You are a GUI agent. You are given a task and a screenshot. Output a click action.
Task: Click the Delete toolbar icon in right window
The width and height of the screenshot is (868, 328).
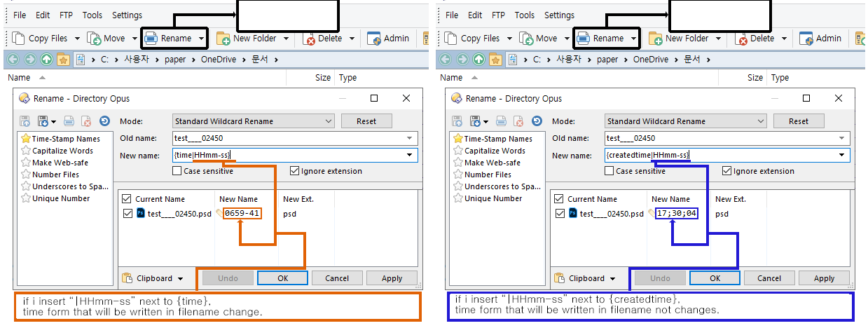pyautogui.click(x=742, y=39)
